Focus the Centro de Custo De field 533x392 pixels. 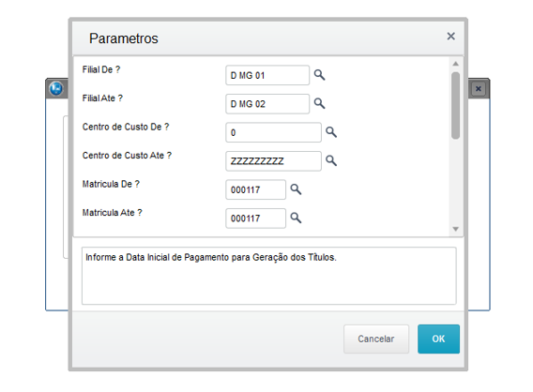273,132
